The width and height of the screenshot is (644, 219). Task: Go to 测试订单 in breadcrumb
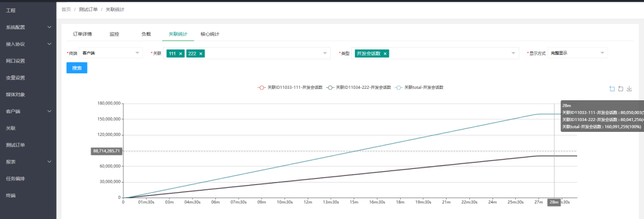pos(88,10)
